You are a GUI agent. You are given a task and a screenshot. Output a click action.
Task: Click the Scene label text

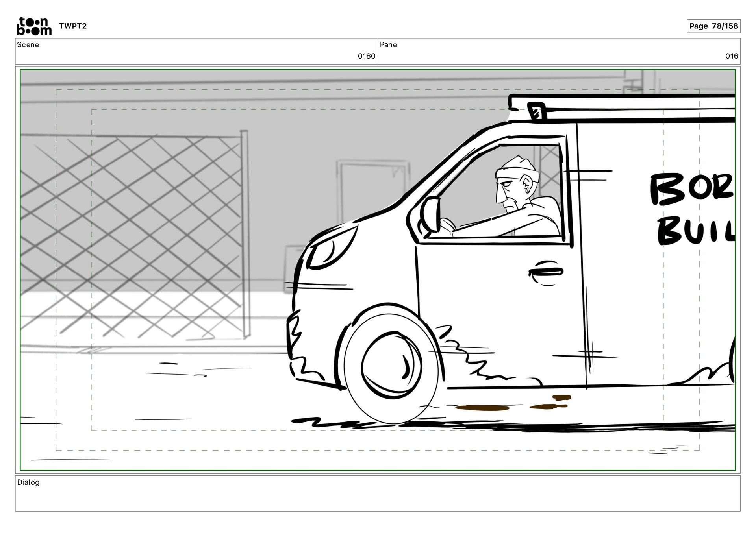28,45
